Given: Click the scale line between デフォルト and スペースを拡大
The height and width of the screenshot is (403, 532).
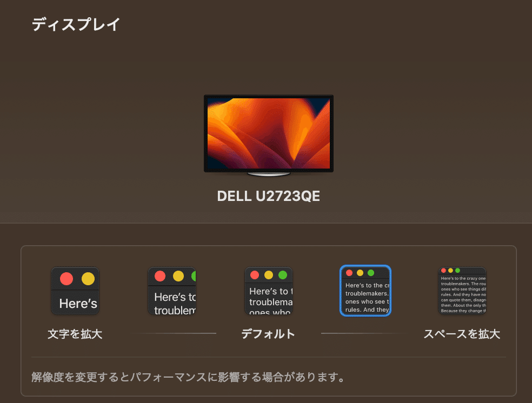Looking at the screenshot, I should [x=363, y=333].
